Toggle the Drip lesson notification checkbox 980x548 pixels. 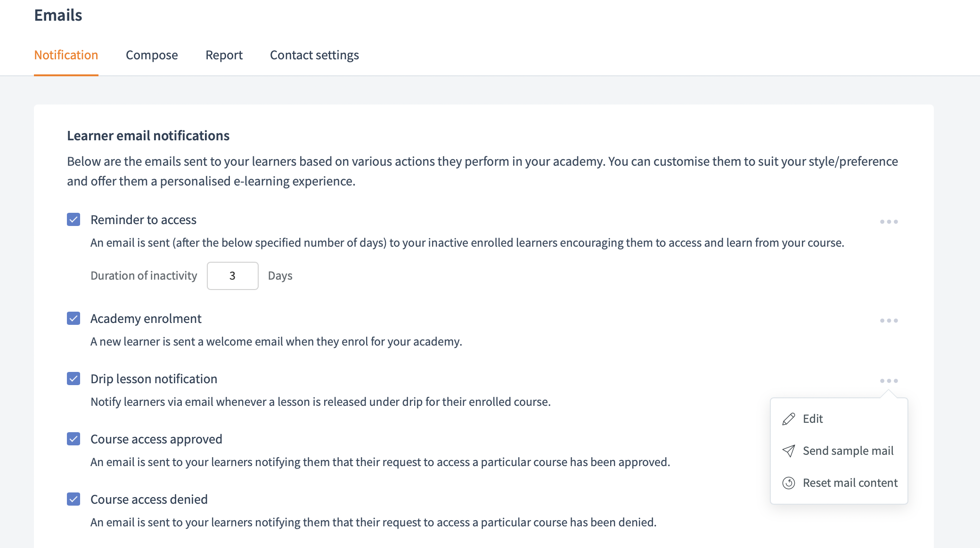pos(73,379)
